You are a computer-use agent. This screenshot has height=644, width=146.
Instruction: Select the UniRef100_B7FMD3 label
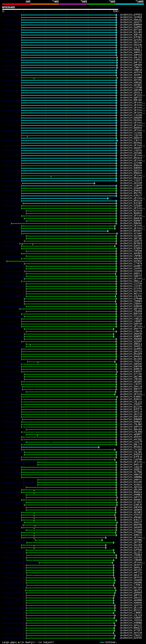tap(131, 37)
